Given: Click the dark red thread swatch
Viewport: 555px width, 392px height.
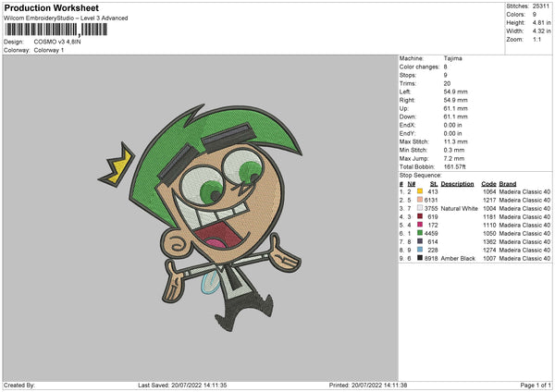Looking at the screenshot, I should point(420,216).
